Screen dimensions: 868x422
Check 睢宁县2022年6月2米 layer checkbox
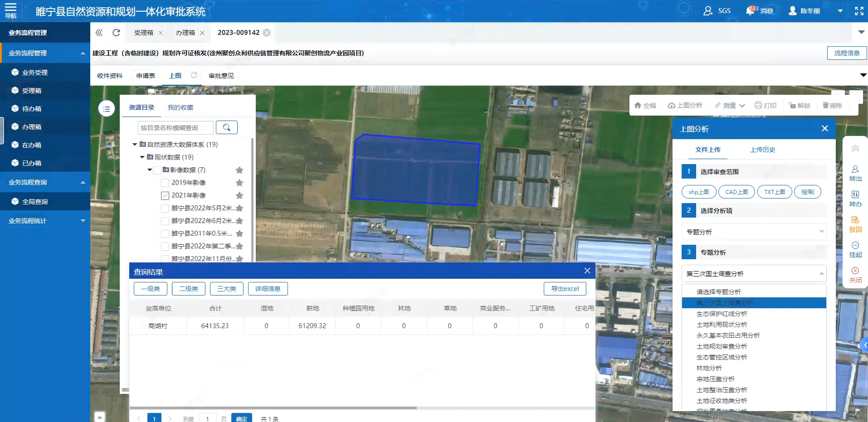pyautogui.click(x=165, y=221)
